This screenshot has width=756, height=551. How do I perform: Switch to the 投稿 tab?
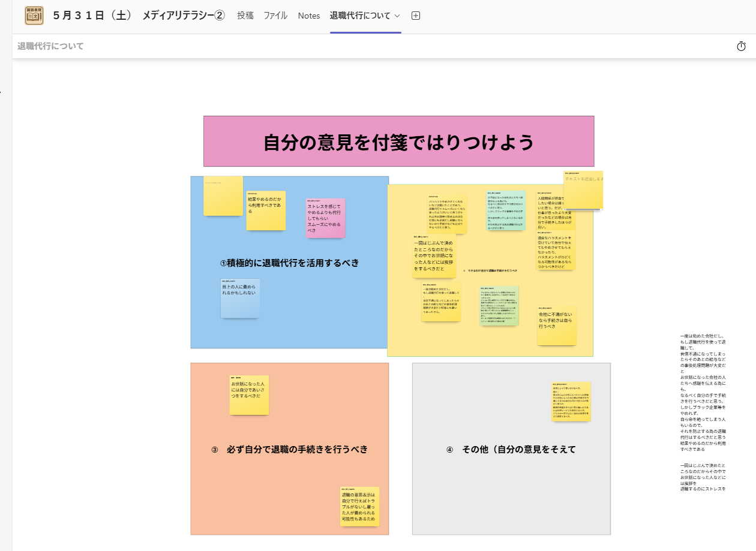click(245, 16)
